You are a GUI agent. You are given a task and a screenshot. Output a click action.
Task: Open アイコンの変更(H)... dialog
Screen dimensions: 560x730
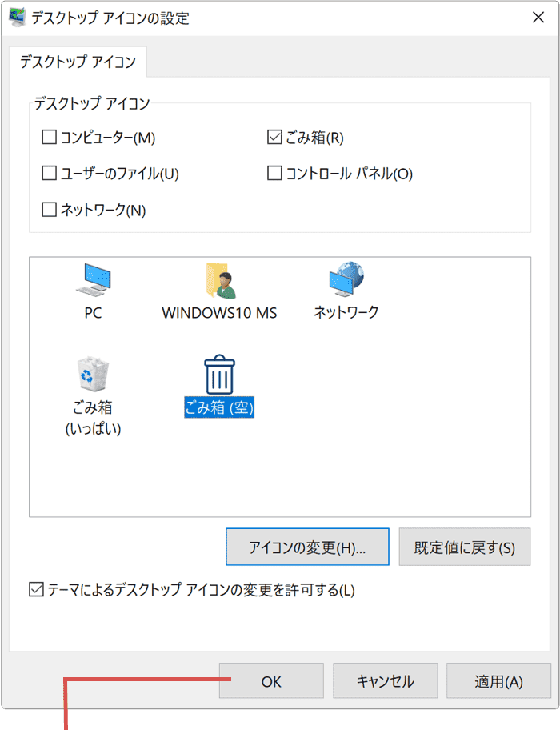(x=307, y=547)
